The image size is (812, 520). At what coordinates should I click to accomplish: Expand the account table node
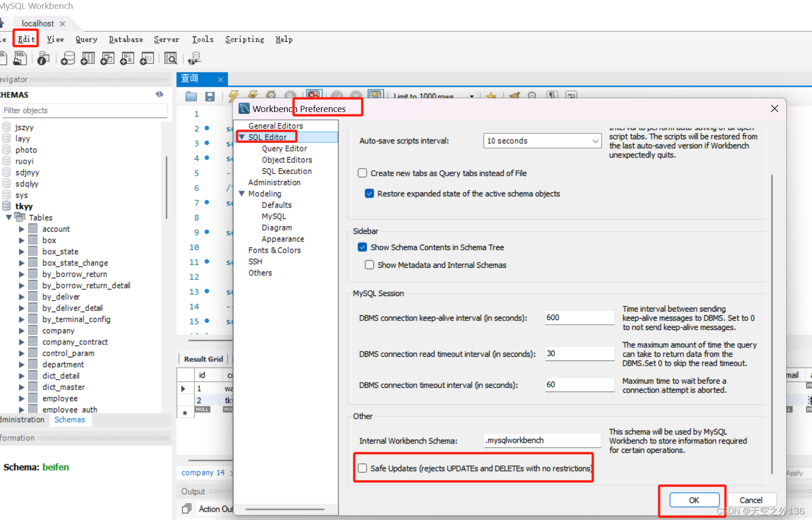pyautogui.click(x=22, y=229)
